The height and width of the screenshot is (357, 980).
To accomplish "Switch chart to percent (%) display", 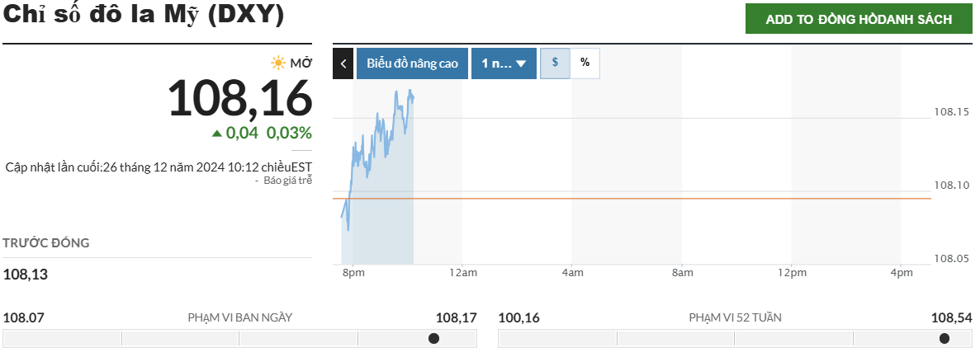I will pos(585,63).
